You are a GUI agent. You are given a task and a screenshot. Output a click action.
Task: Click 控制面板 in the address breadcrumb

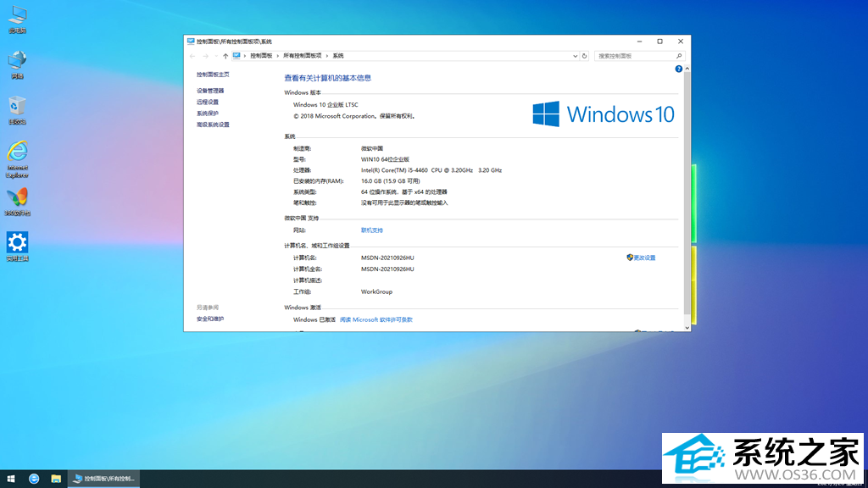click(x=261, y=56)
